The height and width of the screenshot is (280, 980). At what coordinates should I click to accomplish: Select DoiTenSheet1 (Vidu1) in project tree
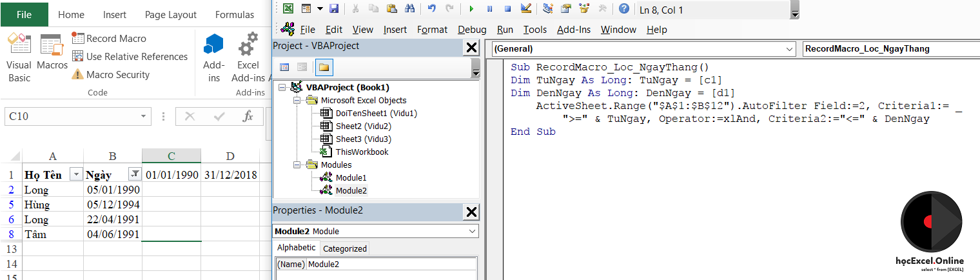[377, 113]
